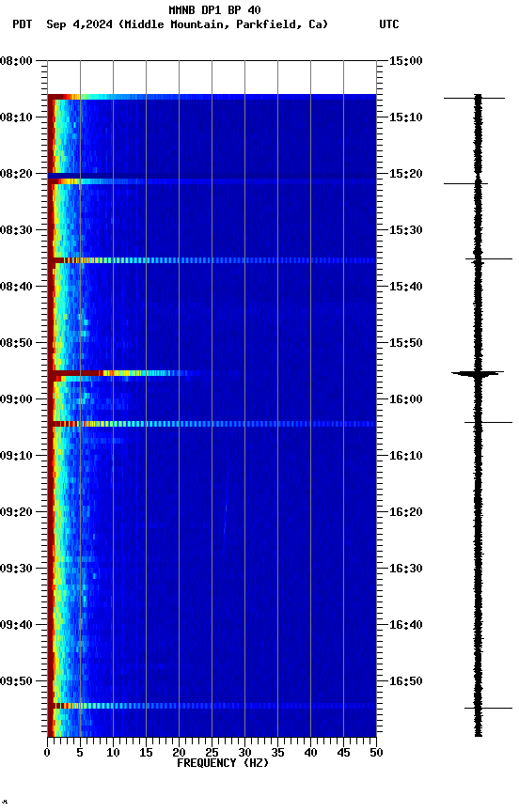Image resolution: width=519 pixels, height=812 pixels.
Task: Click the '15:00' UTC time label
Action: (x=406, y=60)
